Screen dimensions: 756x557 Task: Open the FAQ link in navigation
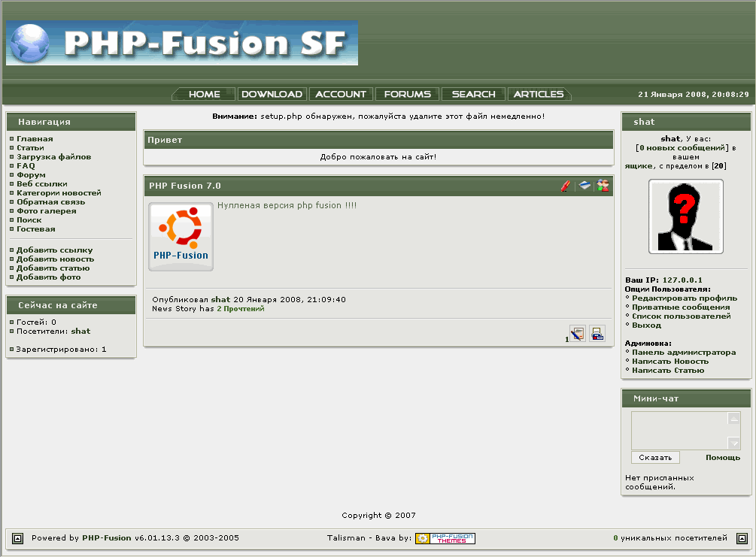(x=26, y=166)
